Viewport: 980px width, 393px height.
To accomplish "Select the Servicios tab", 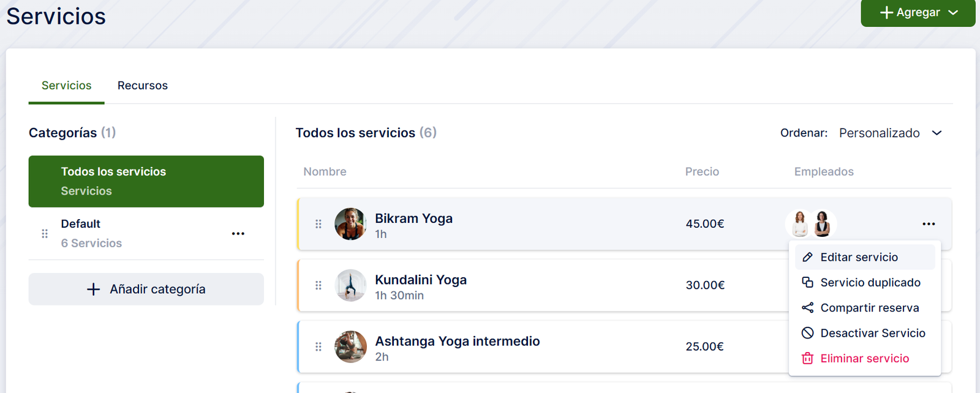I will [66, 85].
